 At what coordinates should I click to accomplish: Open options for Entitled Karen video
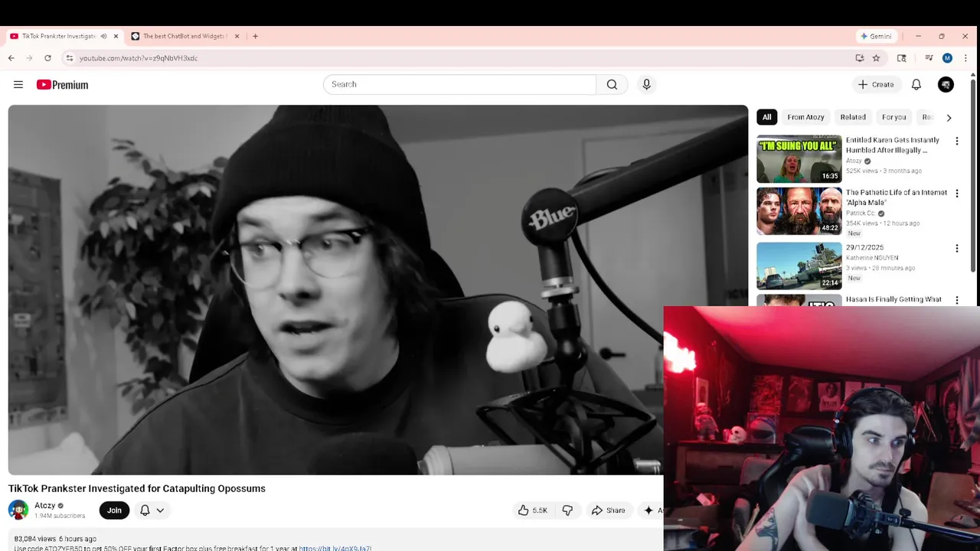click(956, 141)
